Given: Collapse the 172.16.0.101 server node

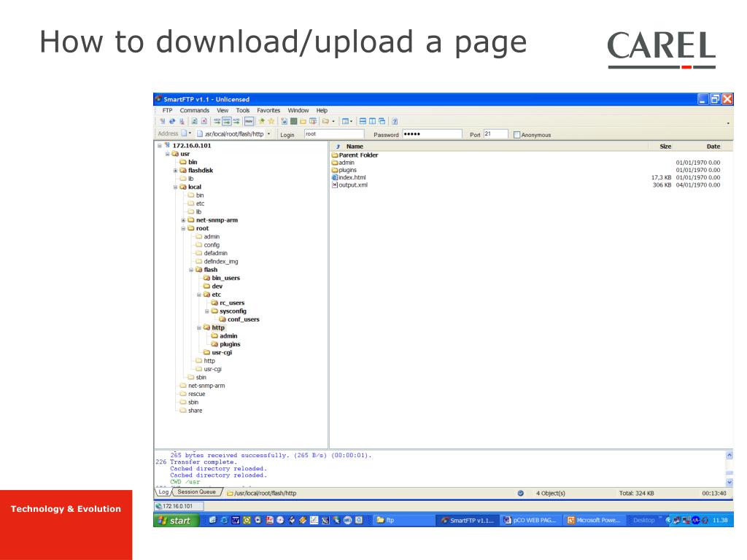Looking at the screenshot, I should pyautogui.click(x=160, y=146).
